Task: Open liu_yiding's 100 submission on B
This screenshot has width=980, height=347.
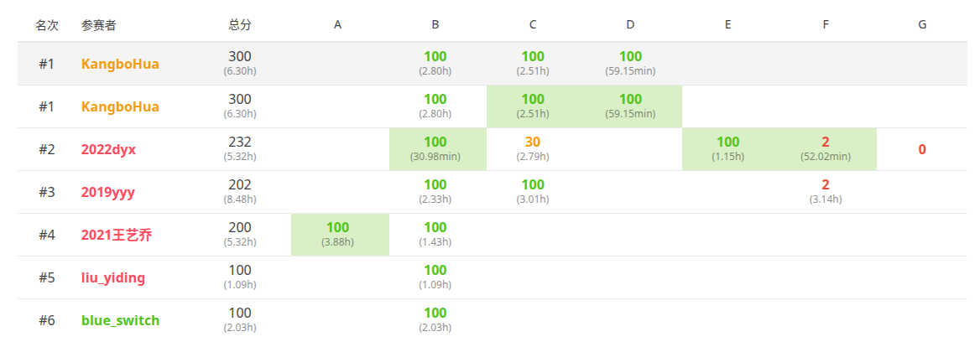Action: click(435, 270)
